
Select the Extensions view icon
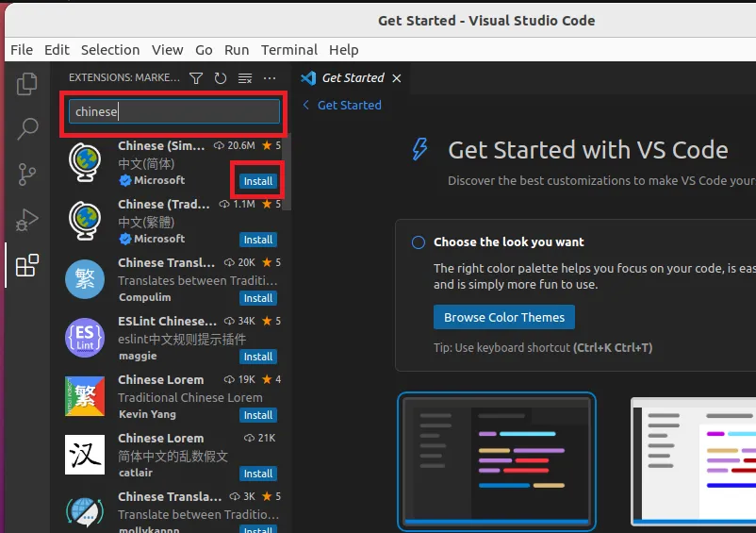pyautogui.click(x=27, y=265)
